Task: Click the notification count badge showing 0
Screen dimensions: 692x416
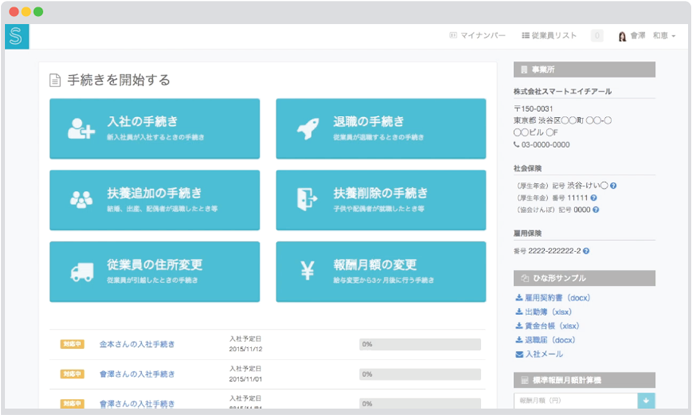Action: [x=597, y=35]
